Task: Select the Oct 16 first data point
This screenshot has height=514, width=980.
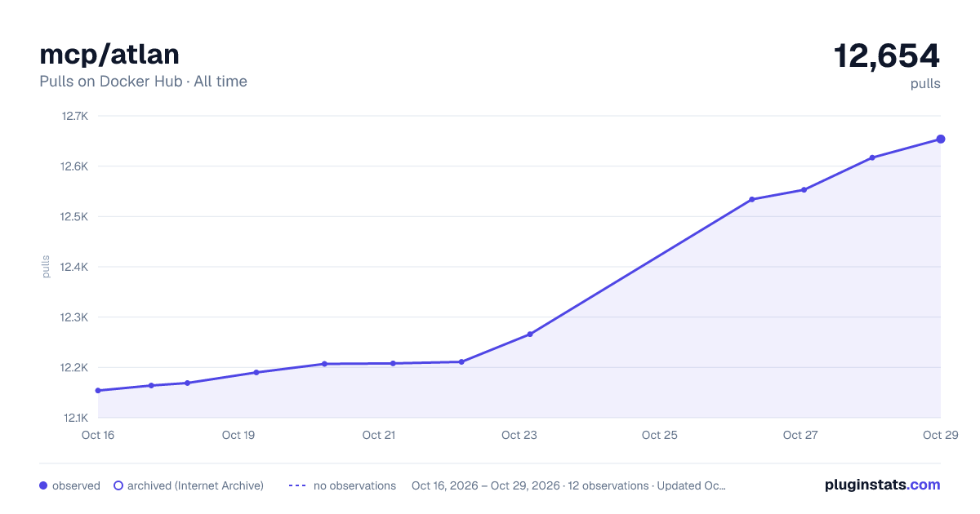Action: click(x=98, y=391)
